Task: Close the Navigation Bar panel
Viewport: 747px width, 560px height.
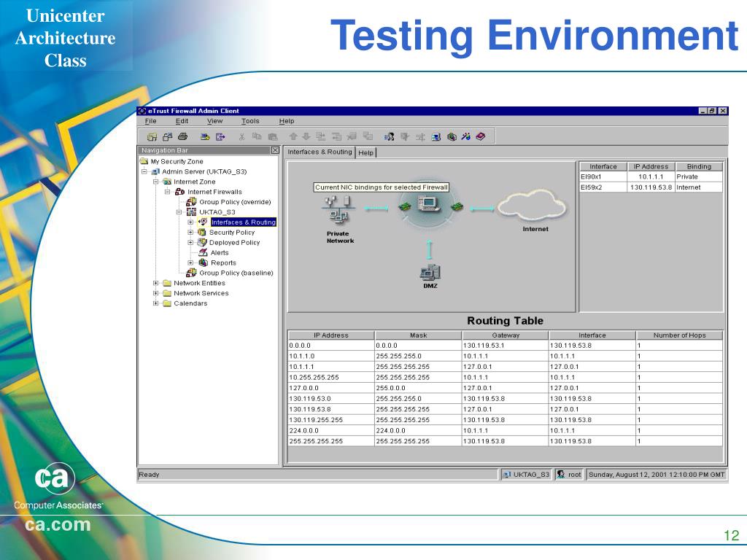Action: point(275,150)
